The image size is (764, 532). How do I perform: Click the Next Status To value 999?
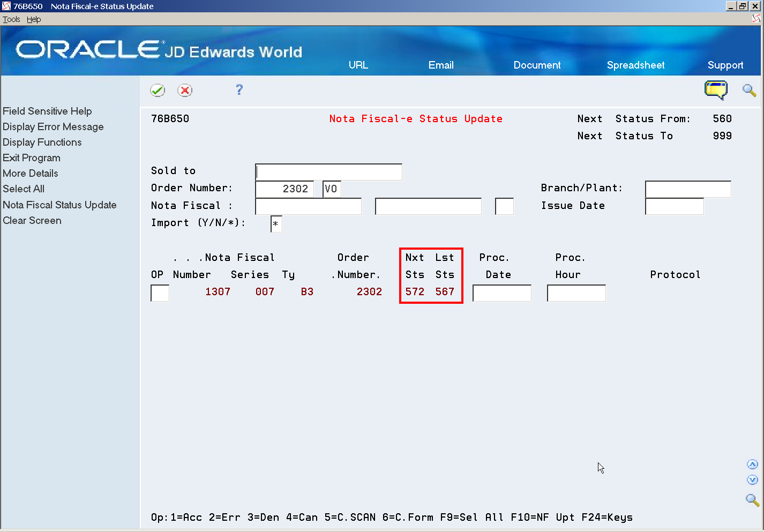[722, 136]
